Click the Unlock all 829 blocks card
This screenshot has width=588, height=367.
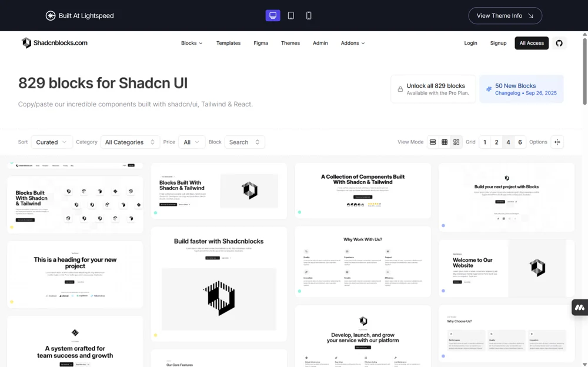pyautogui.click(x=433, y=89)
